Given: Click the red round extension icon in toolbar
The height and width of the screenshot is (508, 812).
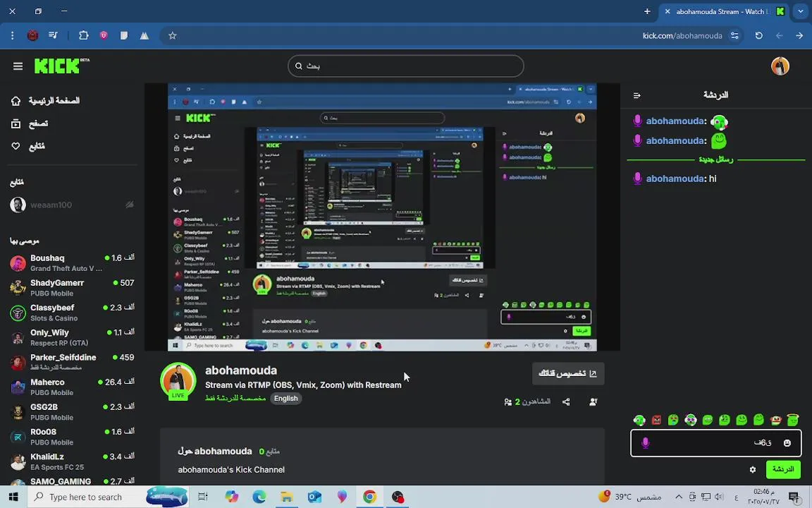Looking at the screenshot, I should [32, 35].
